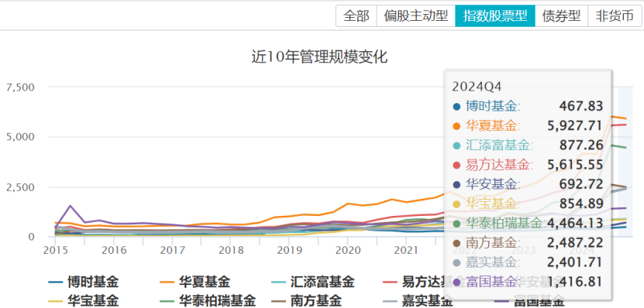Click the 5,000 y-axis label
The height and width of the screenshot is (308, 644).
[x=20, y=137]
